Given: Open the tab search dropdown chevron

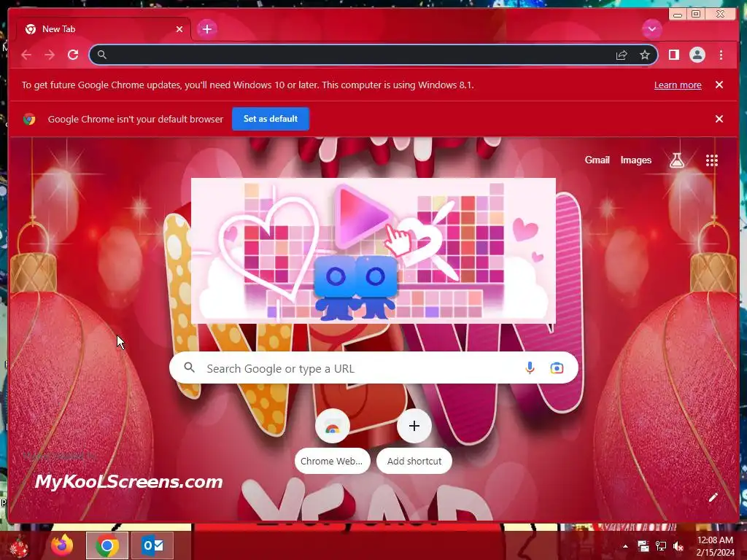Looking at the screenshot, I should 651,29.
